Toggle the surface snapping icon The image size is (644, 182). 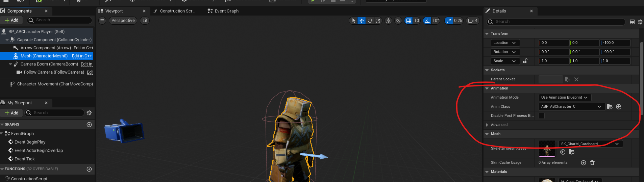pos(398,21)
